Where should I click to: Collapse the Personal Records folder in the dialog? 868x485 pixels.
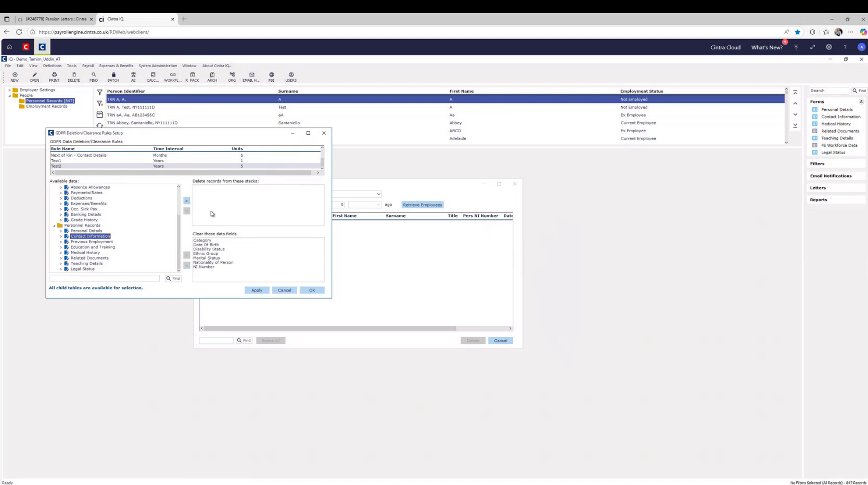(x=54, y=225)
